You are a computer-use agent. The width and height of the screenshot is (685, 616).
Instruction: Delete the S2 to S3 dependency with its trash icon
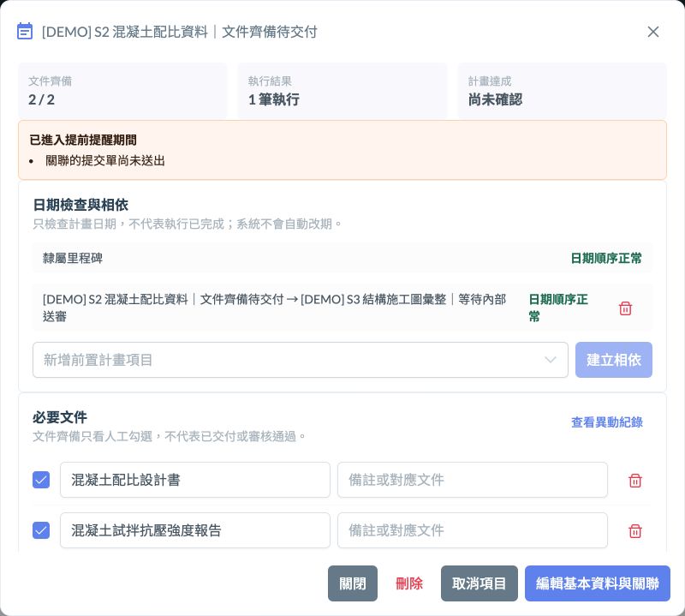pyautogui.click(x=625, y=308)
